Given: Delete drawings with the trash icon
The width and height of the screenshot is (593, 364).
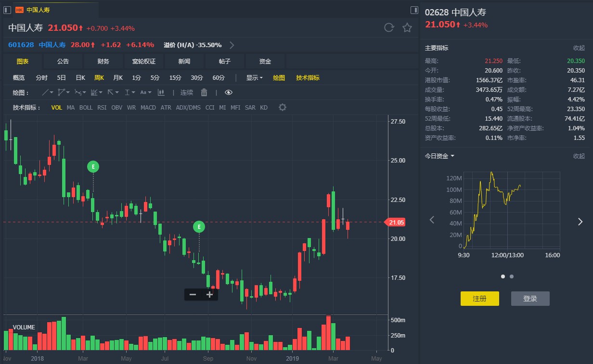Looking at the screenshot, I should point(204,92).
